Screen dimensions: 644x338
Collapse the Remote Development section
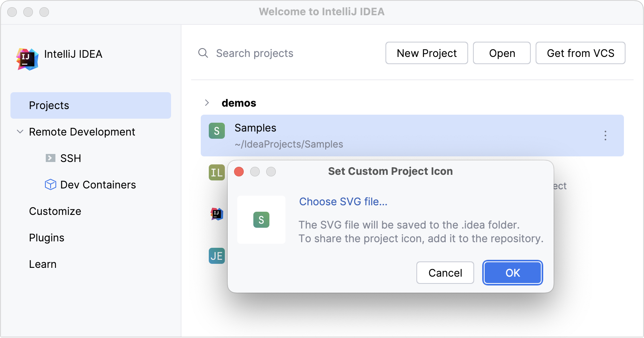(x=20, y=132)
